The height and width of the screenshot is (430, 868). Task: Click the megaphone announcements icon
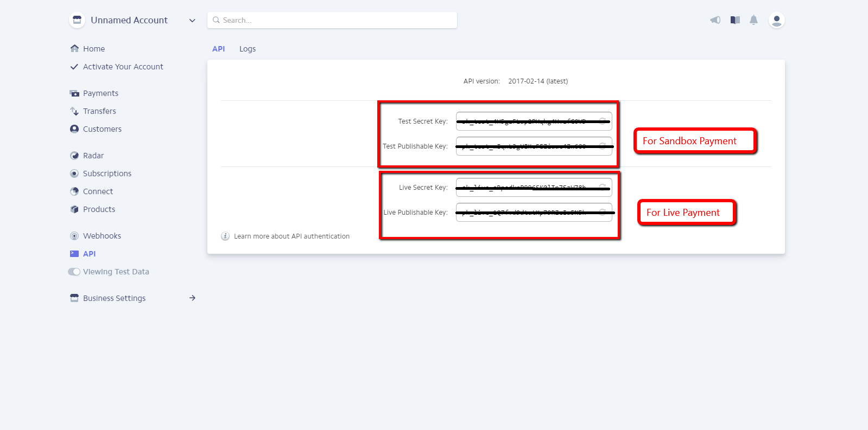(x=715, y=20)
